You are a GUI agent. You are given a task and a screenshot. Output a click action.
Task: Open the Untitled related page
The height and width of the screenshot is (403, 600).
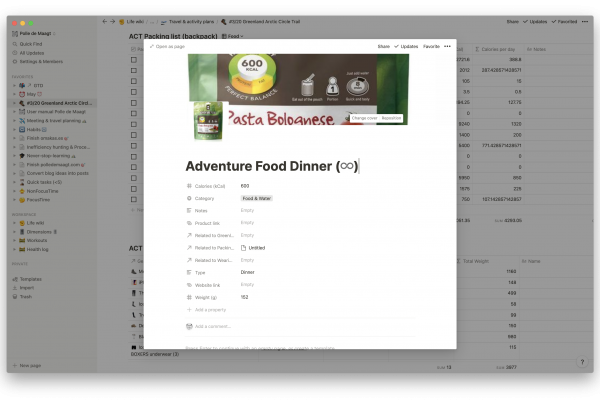[253, 248]
